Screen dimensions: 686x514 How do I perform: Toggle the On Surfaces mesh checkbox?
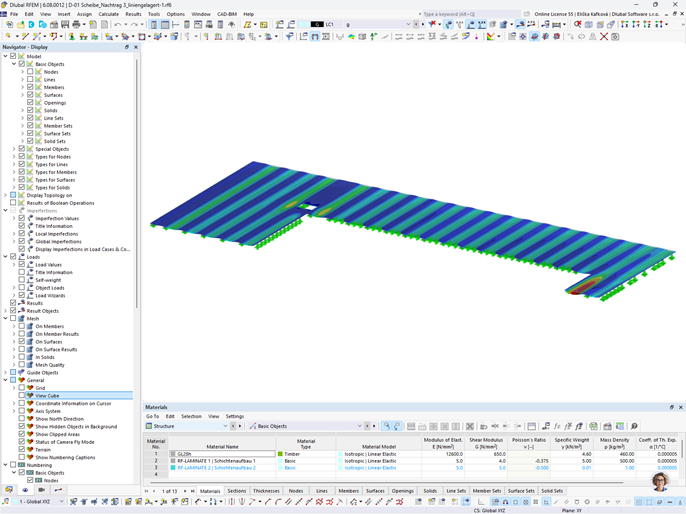tap(21, 342)
